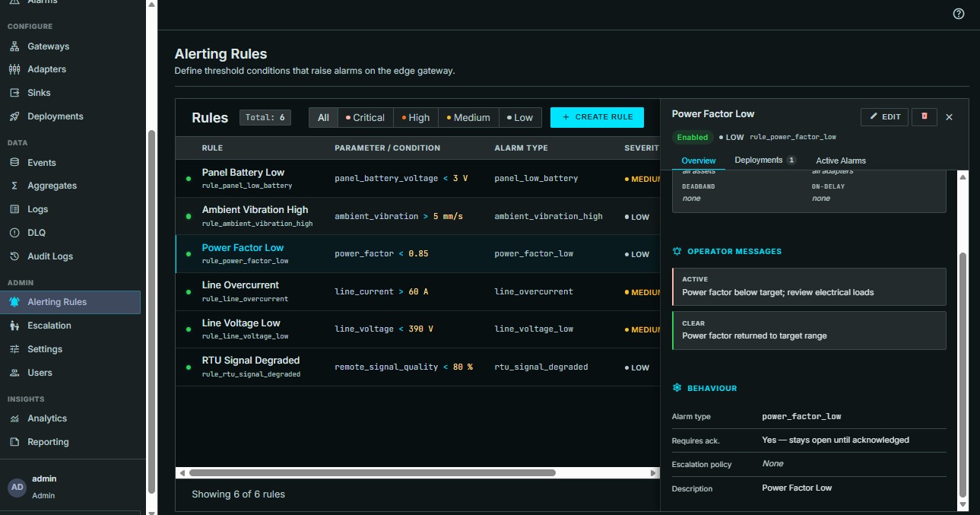Screen dimensions: 980x515
Task: Switch to the Active Alarms tab
Action: [x=841, y=161]
